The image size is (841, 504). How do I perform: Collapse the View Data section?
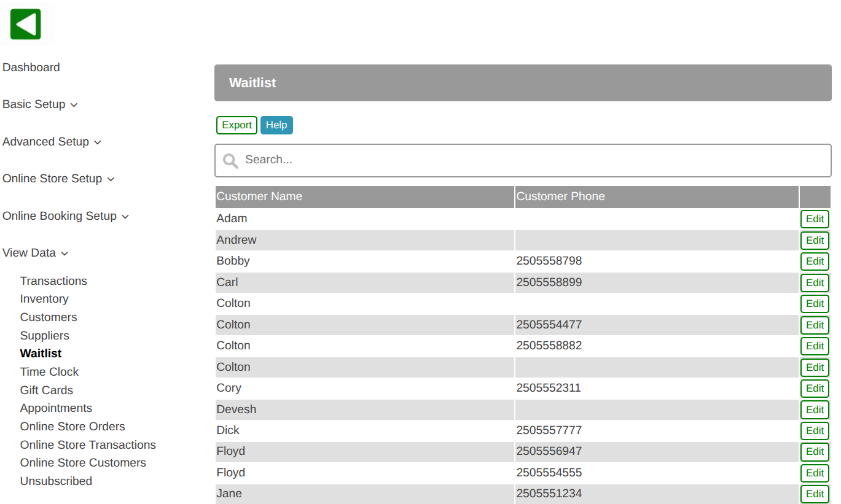[35, 253]
